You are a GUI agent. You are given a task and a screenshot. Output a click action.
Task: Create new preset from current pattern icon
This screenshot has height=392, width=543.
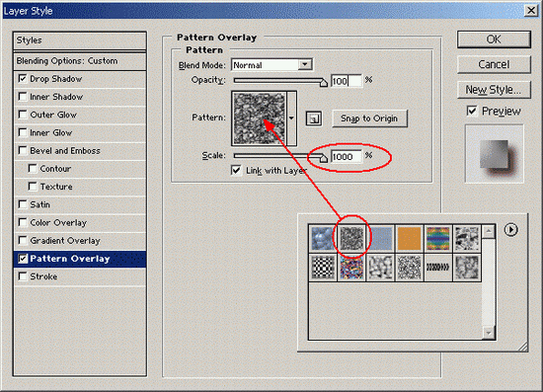(314, 118)
